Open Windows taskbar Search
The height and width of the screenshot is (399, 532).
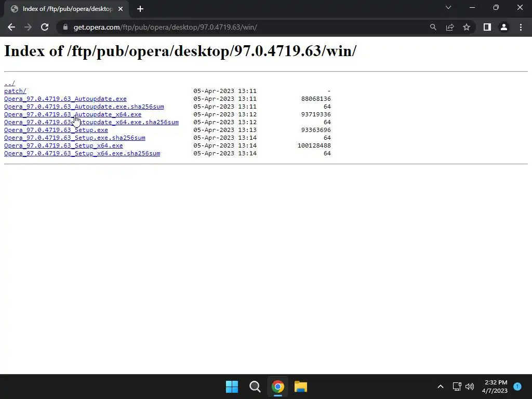pos(255,387)
